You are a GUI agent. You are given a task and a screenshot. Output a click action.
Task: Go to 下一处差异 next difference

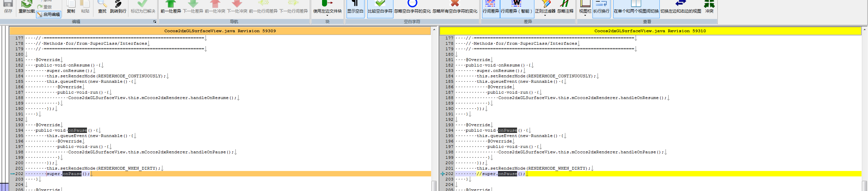(193, 7)
